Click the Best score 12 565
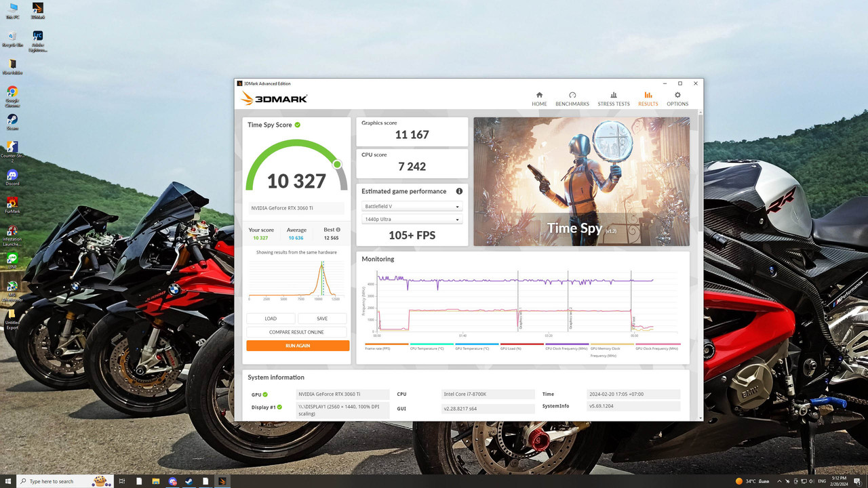This screenshot has height=488, width=868. [x=330, y=238]
